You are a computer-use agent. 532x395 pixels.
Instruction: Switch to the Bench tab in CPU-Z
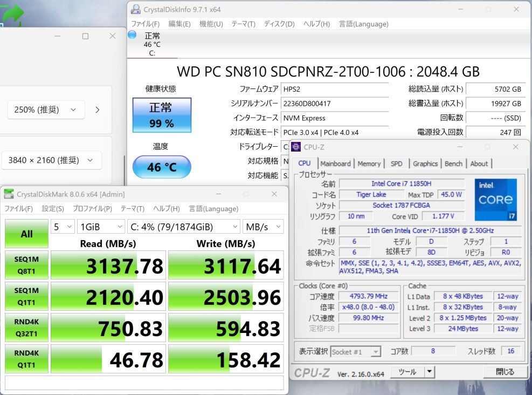[453, 164]
